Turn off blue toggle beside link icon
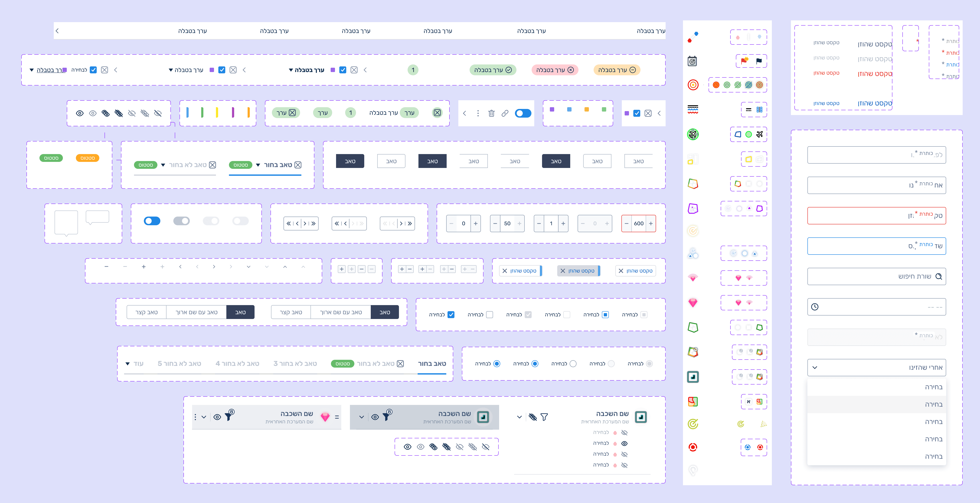The image size is (980, 503). (x=523, y=113)
